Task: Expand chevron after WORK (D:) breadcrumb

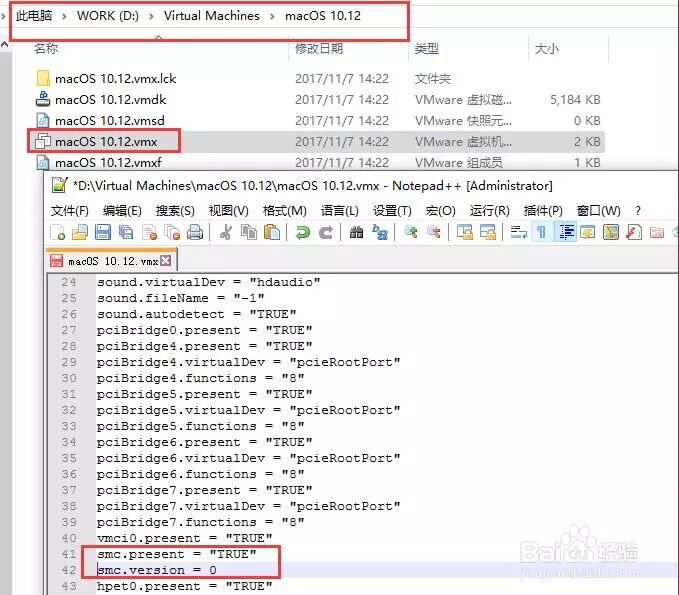Action: point(151,16)
